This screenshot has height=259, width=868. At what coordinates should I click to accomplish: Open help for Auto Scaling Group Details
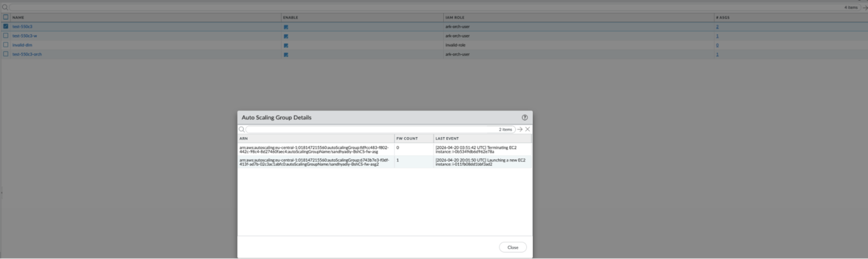pos(524,117)
